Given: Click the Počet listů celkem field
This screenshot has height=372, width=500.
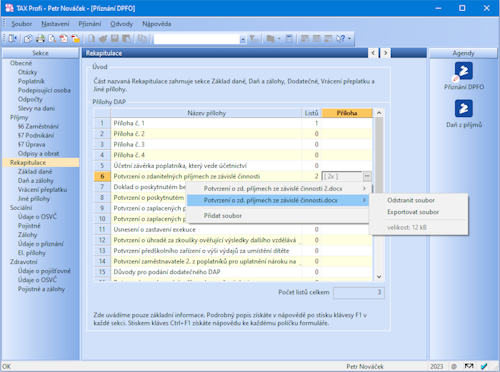Looking at the screenshot, I should click(x=359, y=293).
